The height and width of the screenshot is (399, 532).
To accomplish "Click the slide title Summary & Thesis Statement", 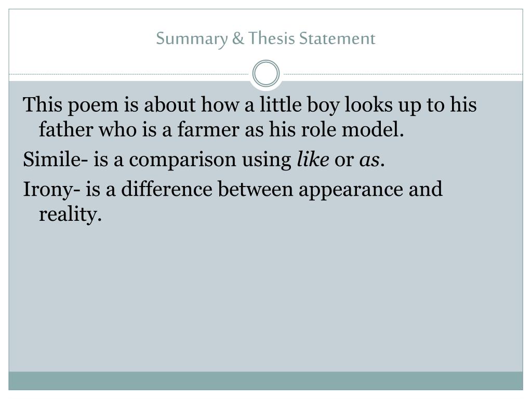I will coord(265,38).
